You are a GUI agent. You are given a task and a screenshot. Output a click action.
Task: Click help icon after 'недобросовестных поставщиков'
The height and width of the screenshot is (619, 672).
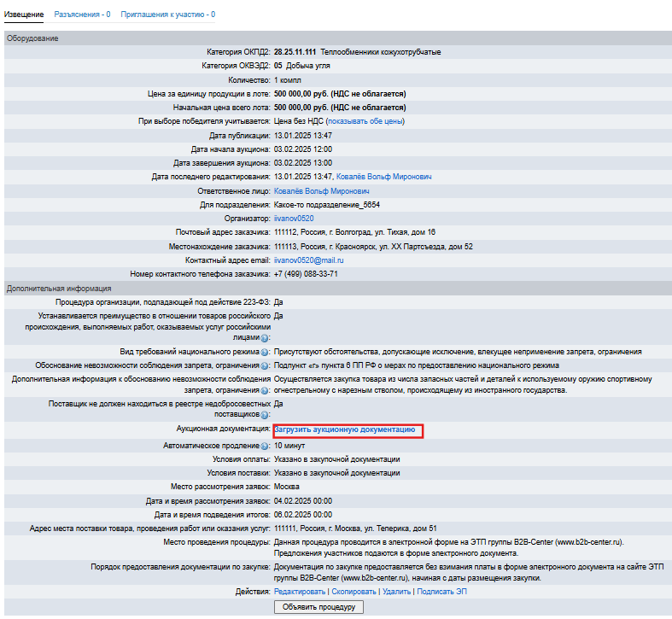pos(265,414)
